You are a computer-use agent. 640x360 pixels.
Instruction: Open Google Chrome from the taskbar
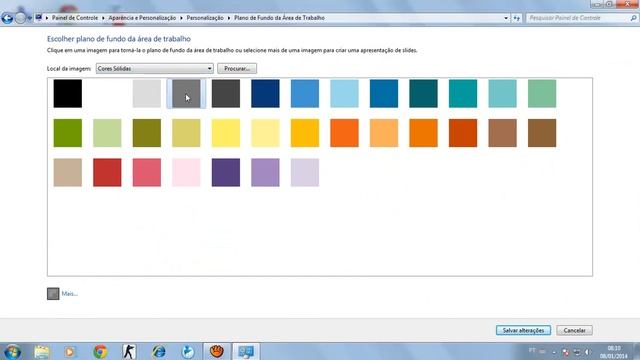click(100, 351)
